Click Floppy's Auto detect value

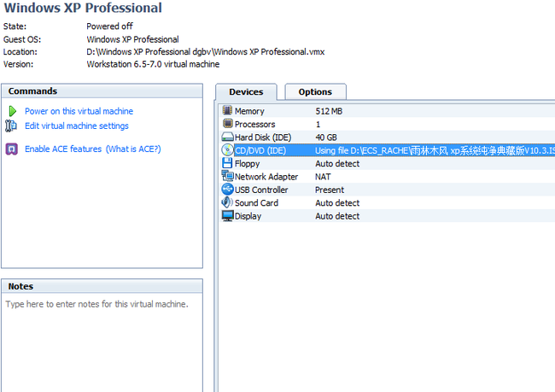pos(337,164)
